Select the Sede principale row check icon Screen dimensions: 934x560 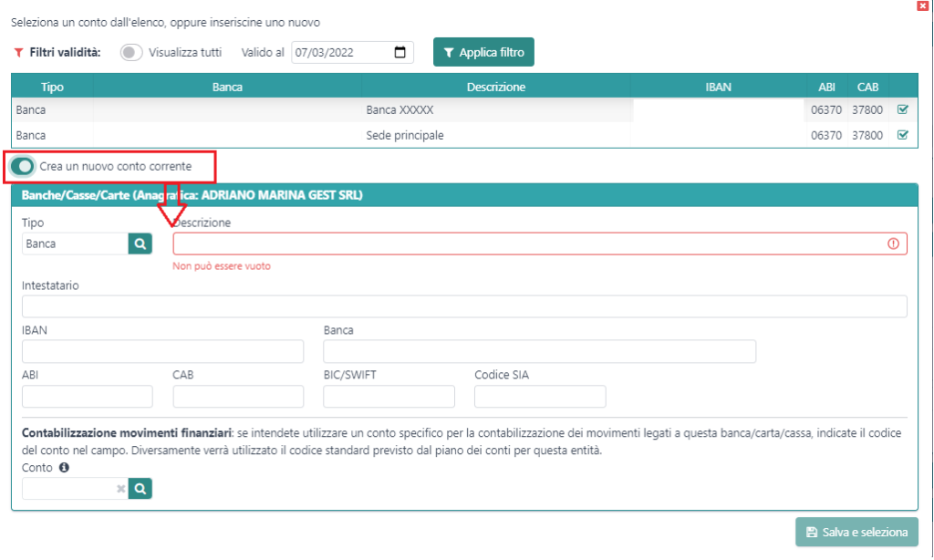click(x=903, y=136)
